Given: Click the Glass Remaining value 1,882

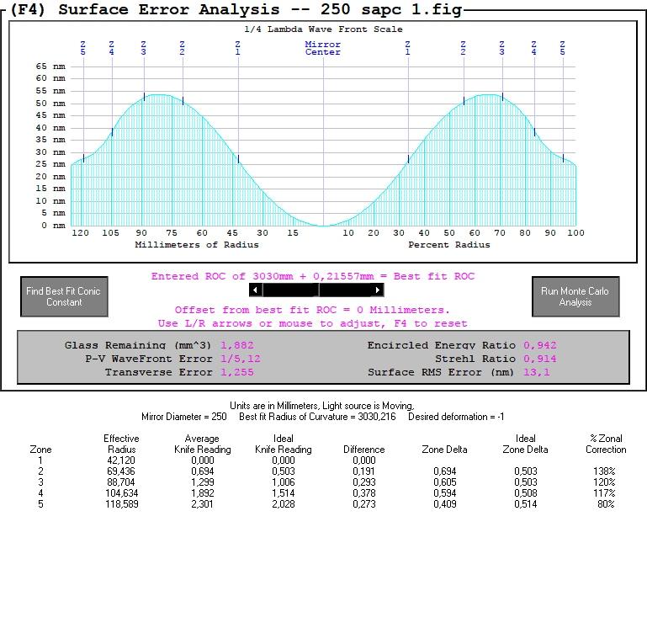Looking at the screenshot, I should pyautogui.click(x=237, y=345).
